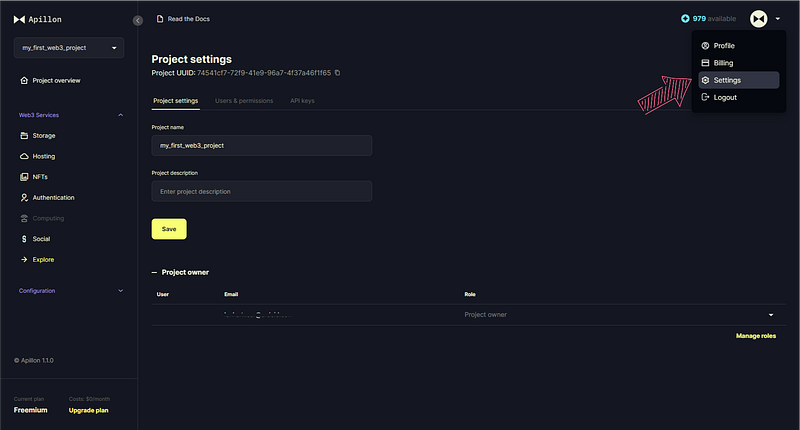Click the credits plus icon
This screenshot has height=430, width=800.
(685, 18)
